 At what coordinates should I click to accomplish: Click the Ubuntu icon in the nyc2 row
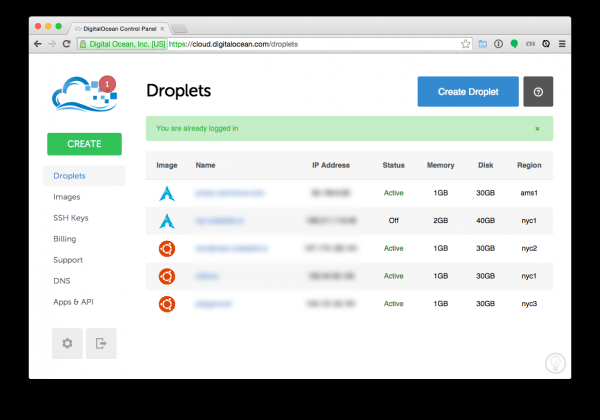tap(167, 249)
